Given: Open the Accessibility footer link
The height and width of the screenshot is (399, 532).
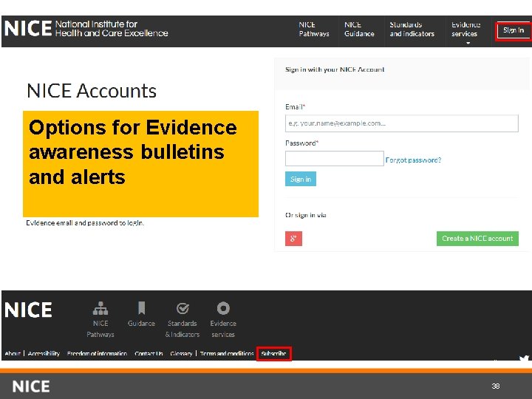Looking at the screenshot, I should [44, 353].
